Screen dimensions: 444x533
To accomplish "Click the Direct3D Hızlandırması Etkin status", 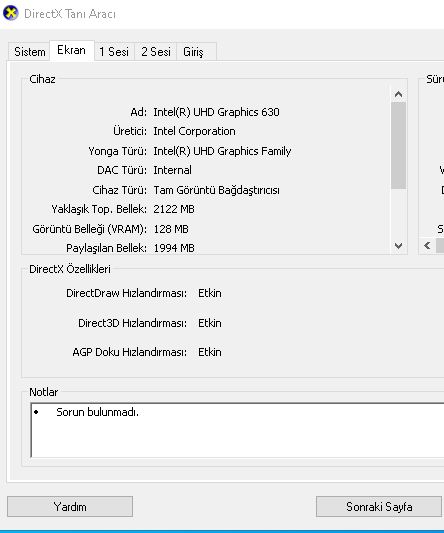I will 210,323.
